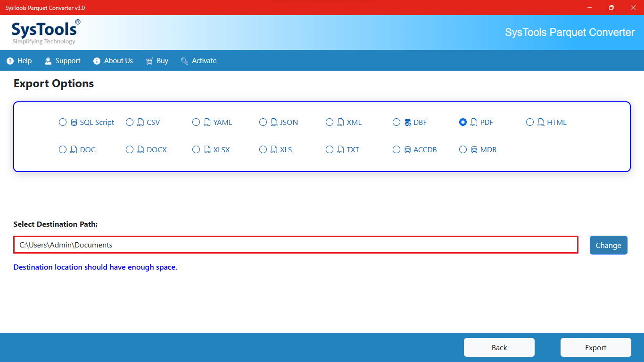The image size is (644, 362).
Task: Click the MDB database icon
Action: coord(474,150)
